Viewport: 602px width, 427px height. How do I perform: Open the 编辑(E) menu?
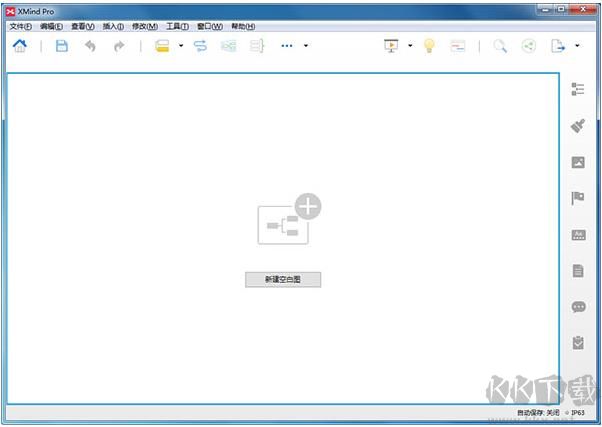51,26
